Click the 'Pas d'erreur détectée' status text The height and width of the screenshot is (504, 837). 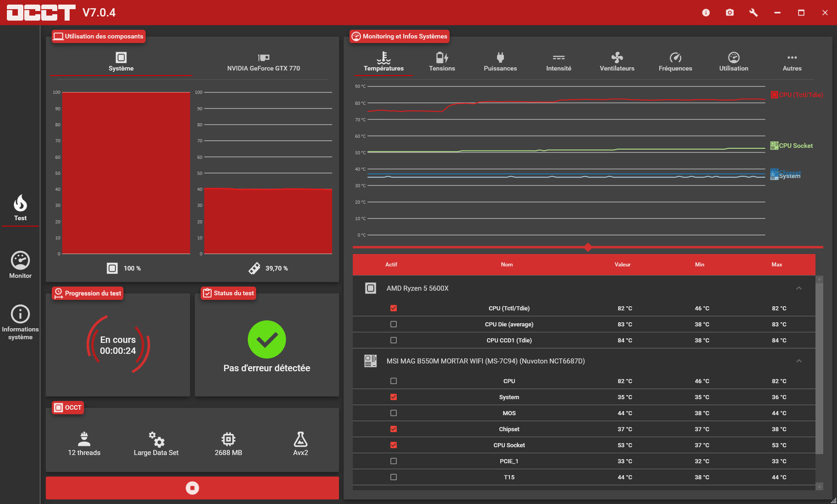point(267,368)
